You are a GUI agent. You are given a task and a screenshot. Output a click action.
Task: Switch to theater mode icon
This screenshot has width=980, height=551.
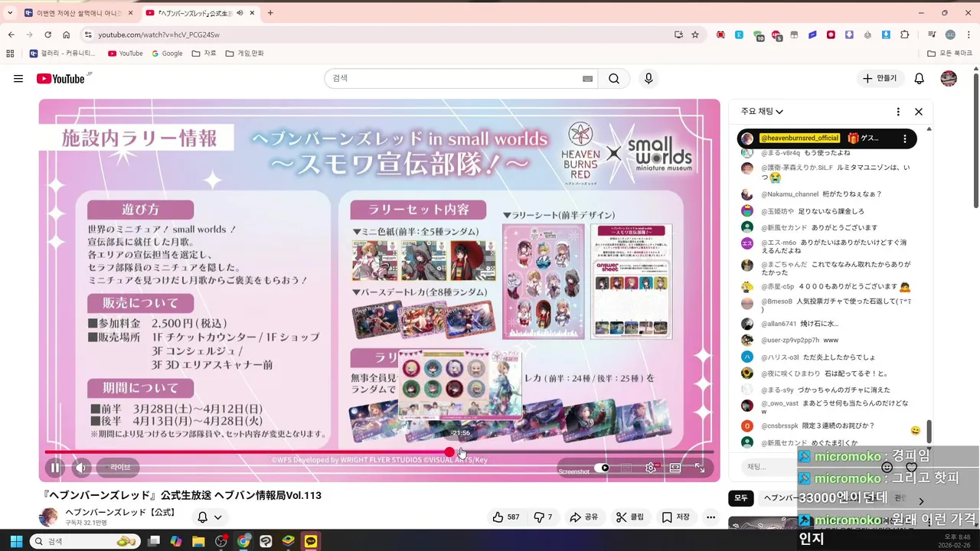click(675, 468)
